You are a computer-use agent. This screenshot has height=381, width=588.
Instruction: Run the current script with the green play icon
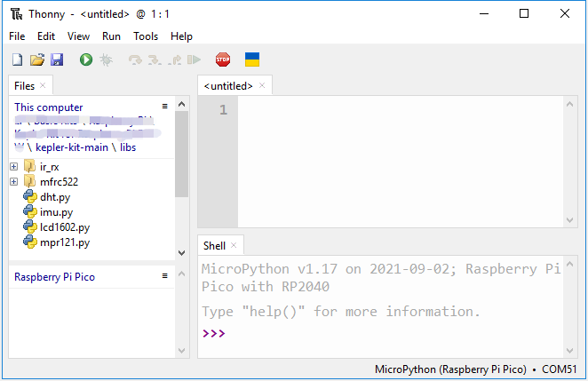86,60
